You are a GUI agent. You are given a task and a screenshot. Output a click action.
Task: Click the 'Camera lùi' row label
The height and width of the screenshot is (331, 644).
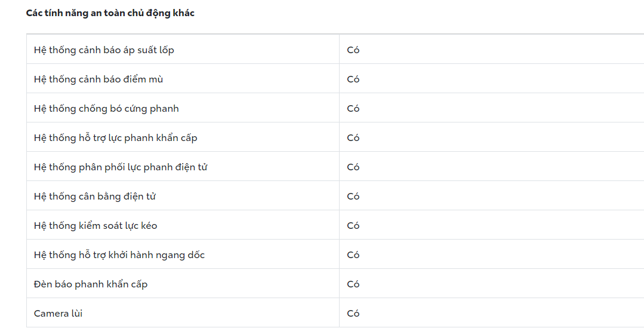[58, 314]
